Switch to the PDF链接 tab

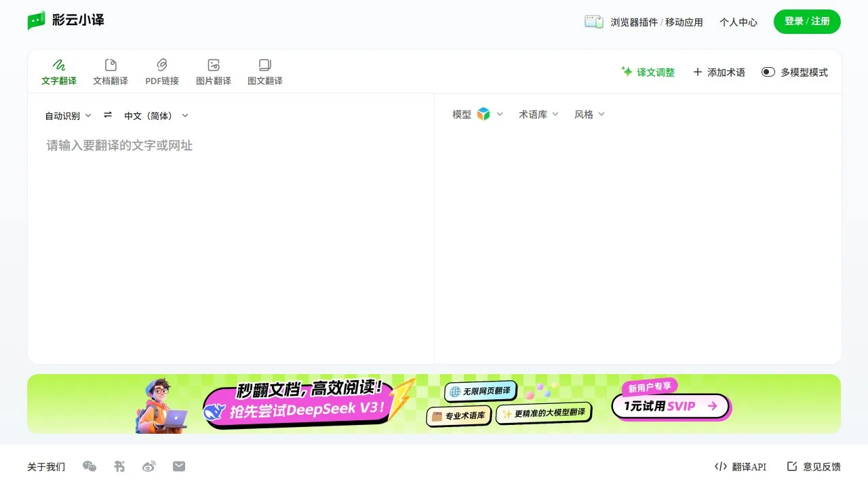(162, 73)
